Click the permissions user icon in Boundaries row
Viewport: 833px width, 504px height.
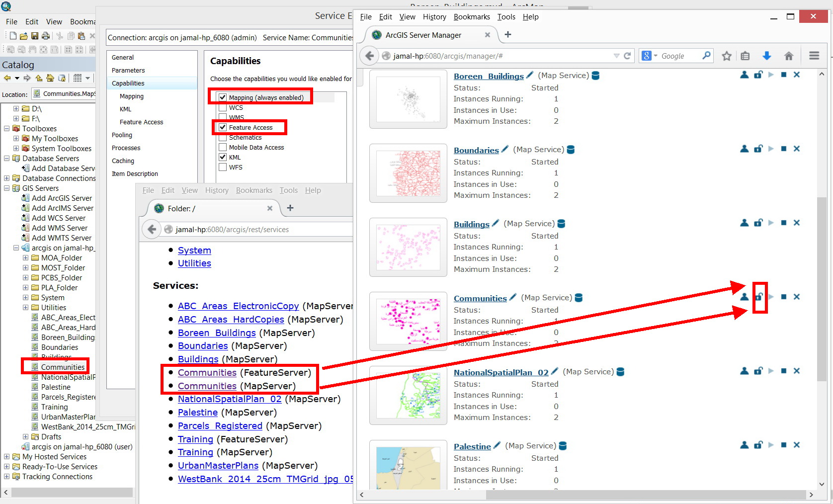745,149
